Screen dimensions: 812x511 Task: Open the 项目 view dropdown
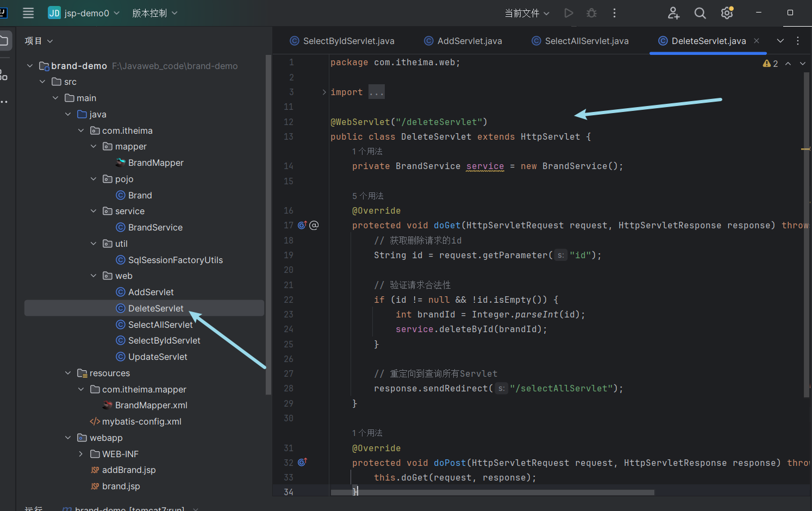point(39,41)
